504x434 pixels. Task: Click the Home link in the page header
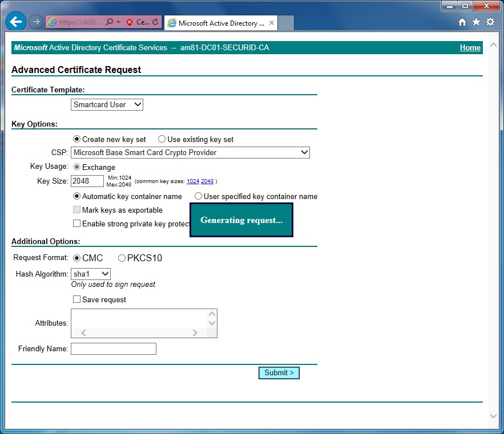(470, 48)
